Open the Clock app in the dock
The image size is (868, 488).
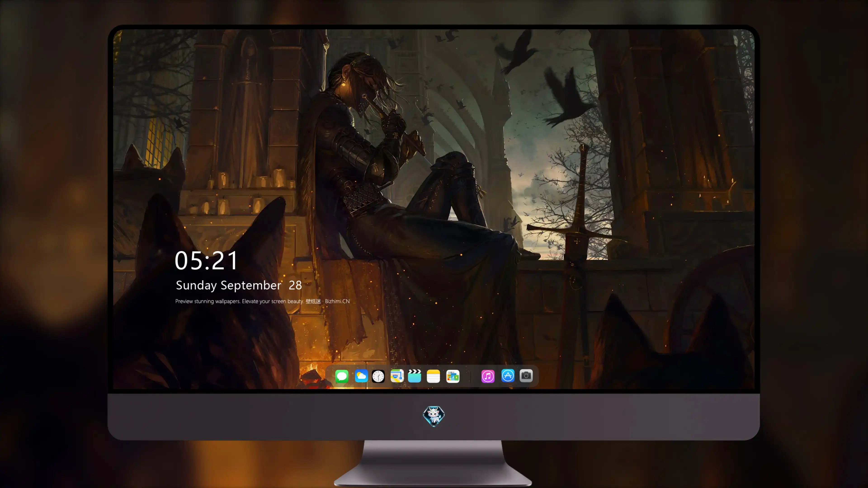pyautogui.click(x=378, y=376)
